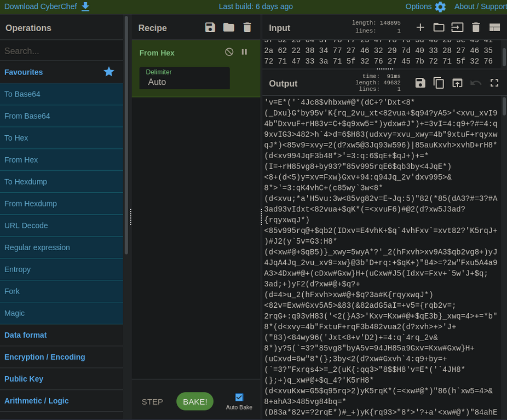Copy the output to clipboard

click(x=439, y=83)
